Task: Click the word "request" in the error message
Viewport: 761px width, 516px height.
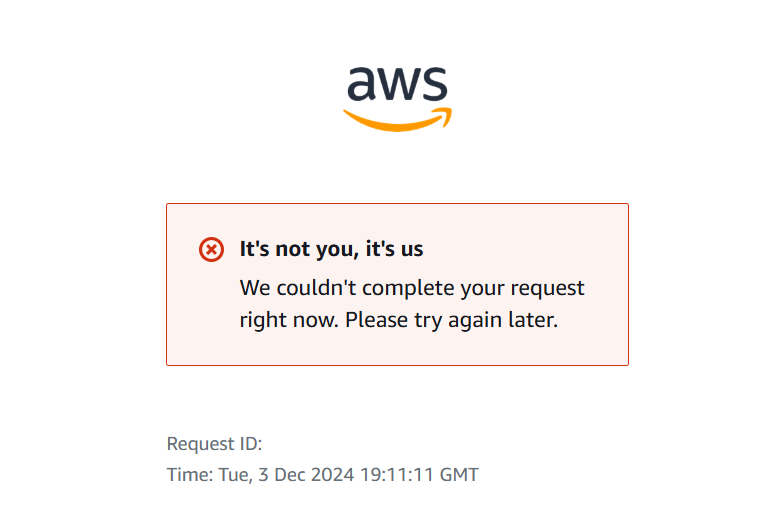Action: 548,288
